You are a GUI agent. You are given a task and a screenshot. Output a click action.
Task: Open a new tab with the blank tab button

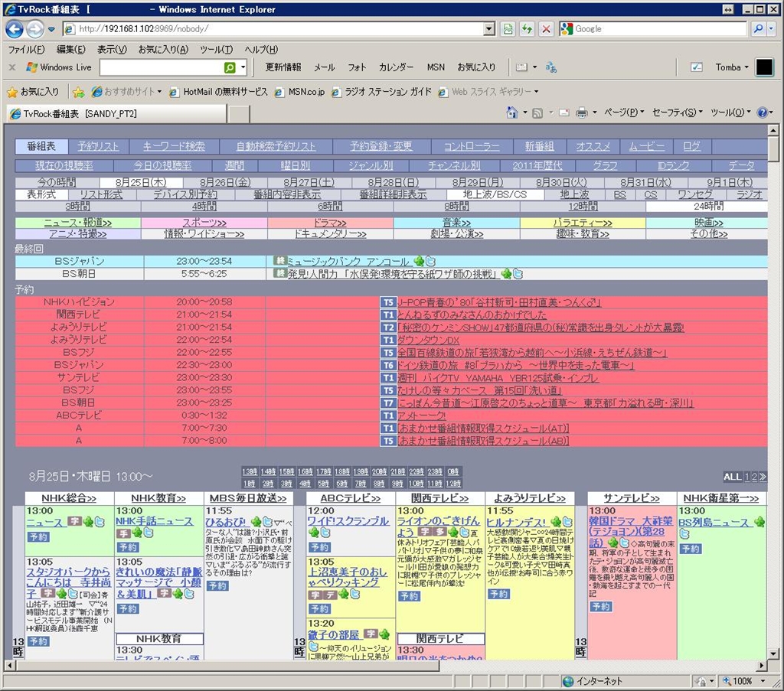click(239, 114)
